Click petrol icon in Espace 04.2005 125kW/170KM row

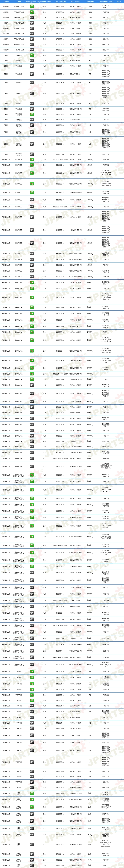(x=32, y=184)
